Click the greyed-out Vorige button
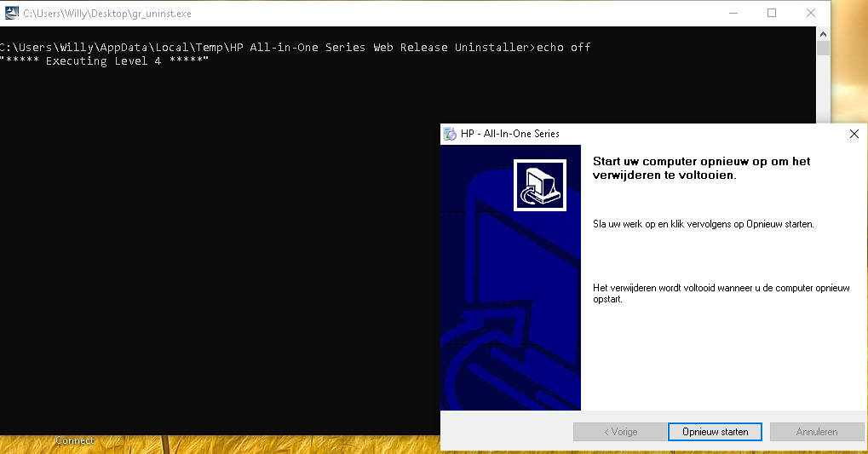Image resolution: width=868 pixels, height=454 pixels. pyautogui.click(x=619, y=432)
